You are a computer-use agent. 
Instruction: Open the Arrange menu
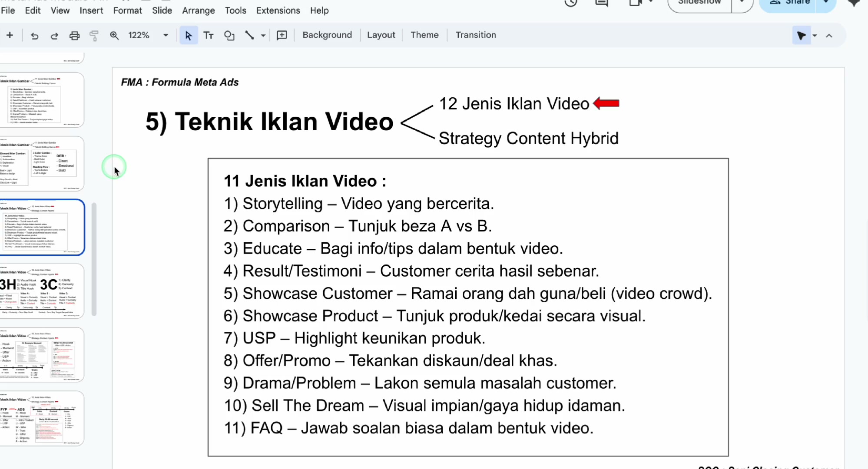pyautogui.click(x=199, y=10)
